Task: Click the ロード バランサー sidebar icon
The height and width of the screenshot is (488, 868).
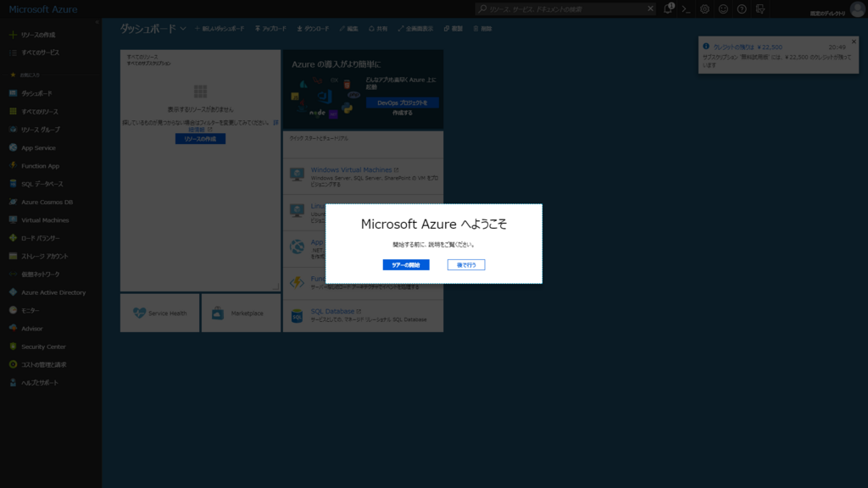Action: tap(13, 238)
